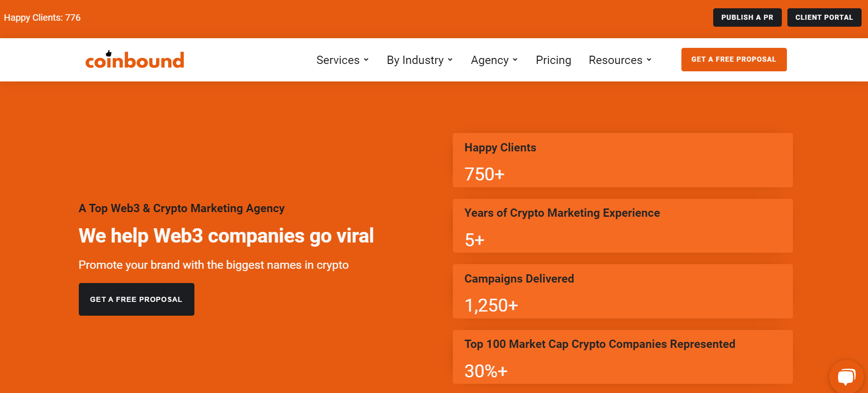Click the Publish a PR button

coord(747,17)
